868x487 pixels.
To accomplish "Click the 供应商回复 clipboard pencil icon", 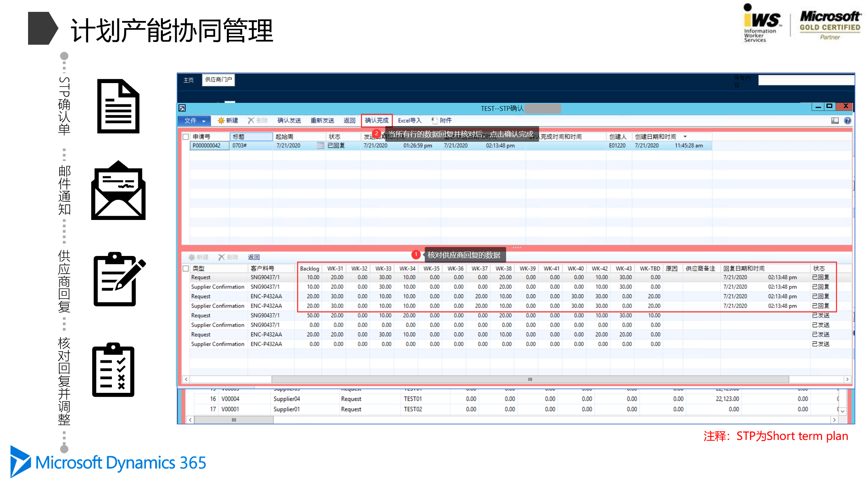I will pyautogui.click(x=119, y=279).
